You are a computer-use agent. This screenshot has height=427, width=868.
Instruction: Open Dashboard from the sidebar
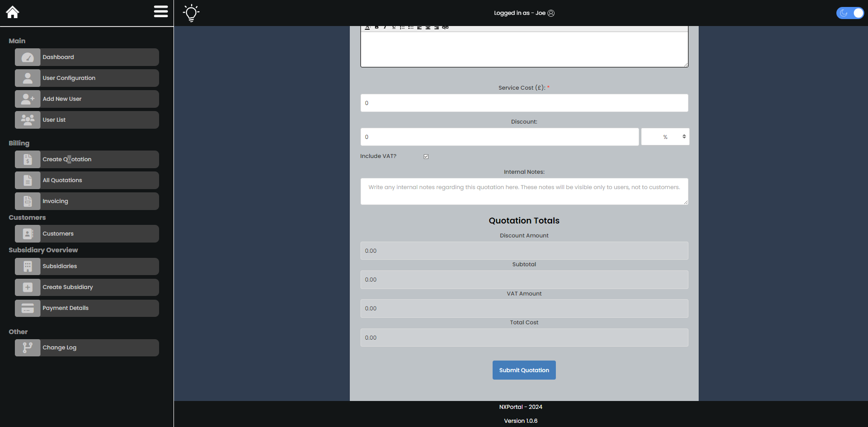pyautogui.click(x=87, y=57)
